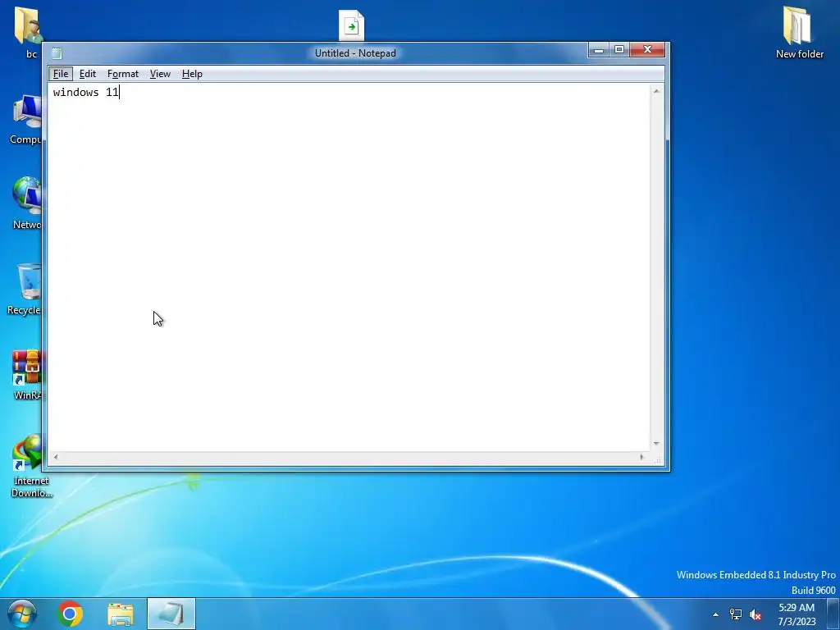This screenshot has height=630, width=840.
Task: Place cursor in the "windows 11" text line
Action: point(85,92)
